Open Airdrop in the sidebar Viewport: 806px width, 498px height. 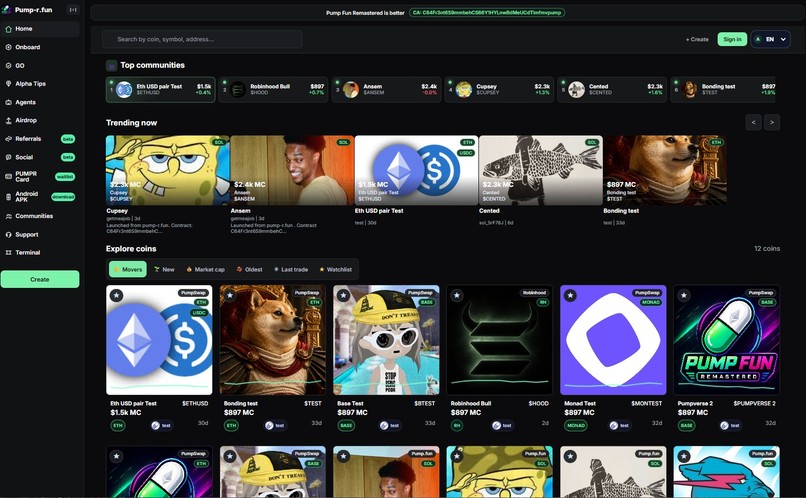coord(40,120)
